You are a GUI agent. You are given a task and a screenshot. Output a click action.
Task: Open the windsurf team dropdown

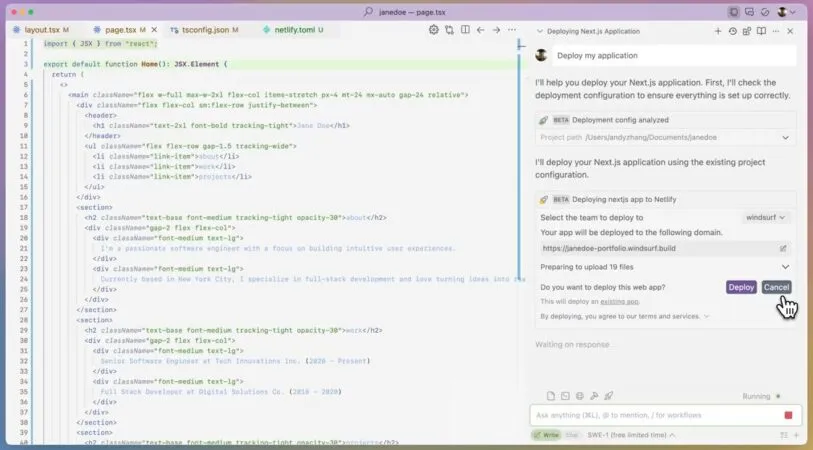coord(766,218)
